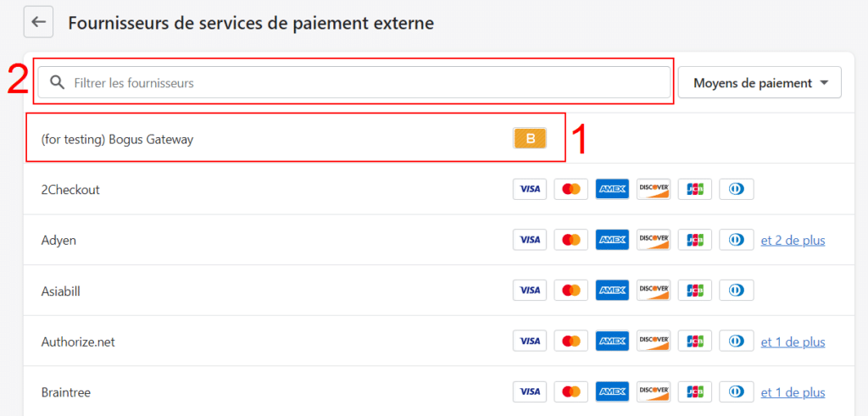Select the Asiabill provider row
868x416 pixels.
click(x=60, y=291)
